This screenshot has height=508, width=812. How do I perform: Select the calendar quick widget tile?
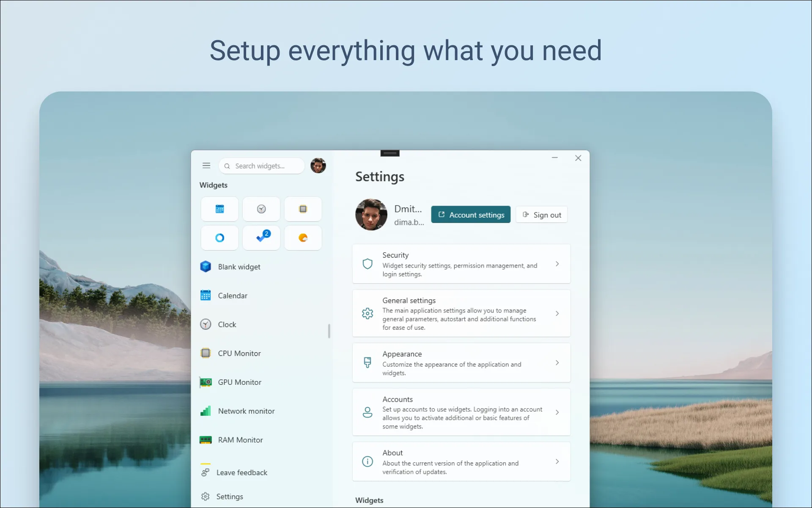[219, 209]
